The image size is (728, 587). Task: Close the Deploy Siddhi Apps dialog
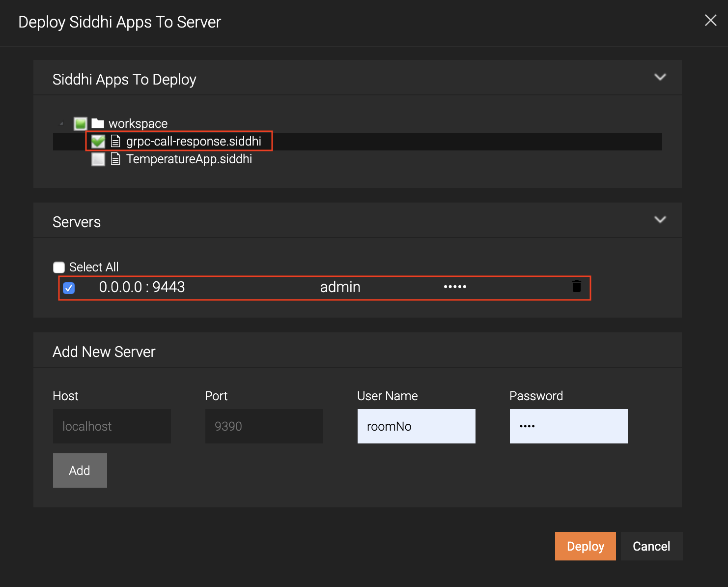coord(710,20)
